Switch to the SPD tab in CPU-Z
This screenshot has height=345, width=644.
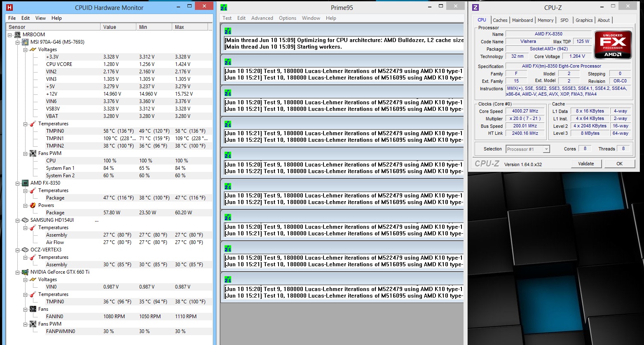point(564,20)
